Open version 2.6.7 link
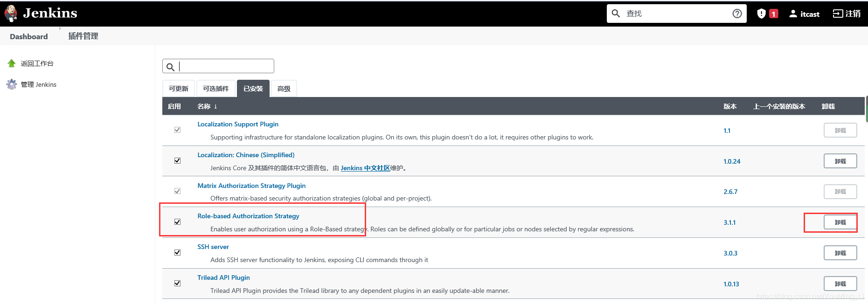The width and height of the screenshot is (868, 305). click(730, 192)
